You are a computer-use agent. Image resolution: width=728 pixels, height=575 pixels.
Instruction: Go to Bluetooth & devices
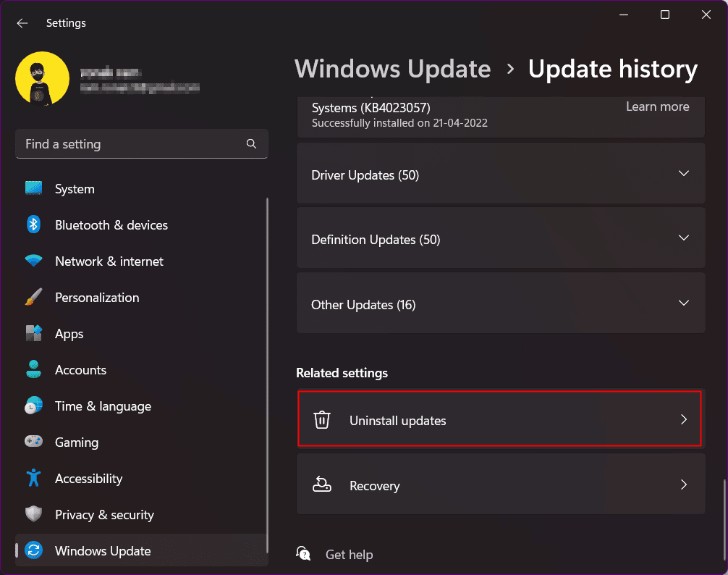[x=142, y=224]
